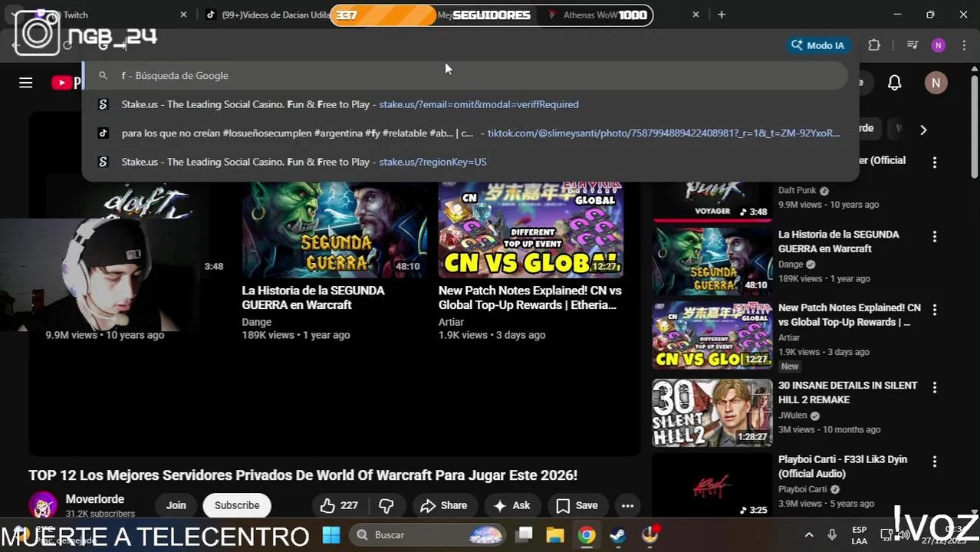Open more actions ellipsis under the video
The height and width of the screenshot is (552, 980).
click(x=627, y=505)
